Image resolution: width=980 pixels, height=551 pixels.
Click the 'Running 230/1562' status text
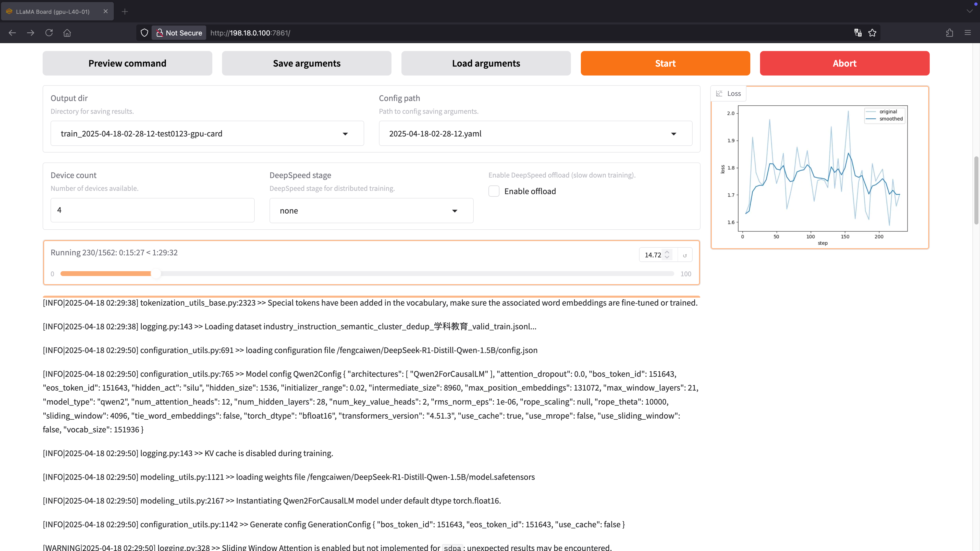114,253
